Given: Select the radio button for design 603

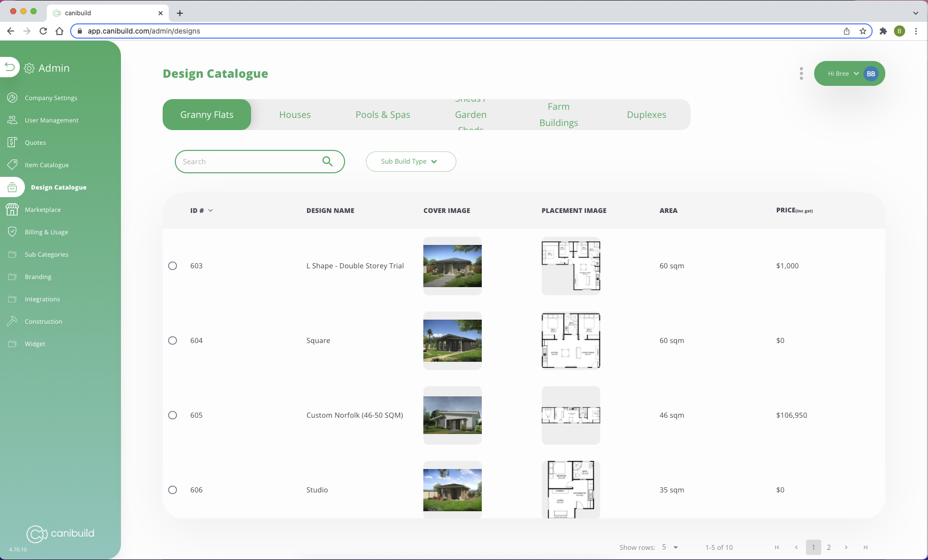Looking at the screenshot, I should point(172,265).
